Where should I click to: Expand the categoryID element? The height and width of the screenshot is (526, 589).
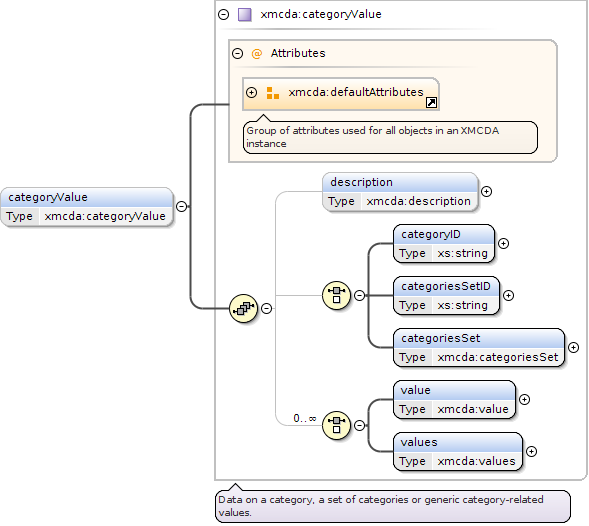(x=503, y=243)
